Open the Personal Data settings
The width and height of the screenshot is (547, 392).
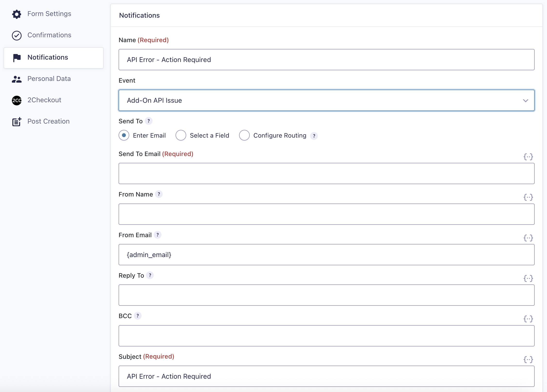coord(49,79)
